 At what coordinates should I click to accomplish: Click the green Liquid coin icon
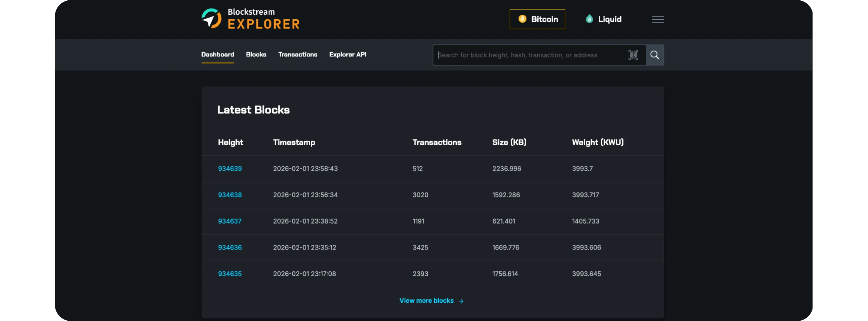(589, 19)
